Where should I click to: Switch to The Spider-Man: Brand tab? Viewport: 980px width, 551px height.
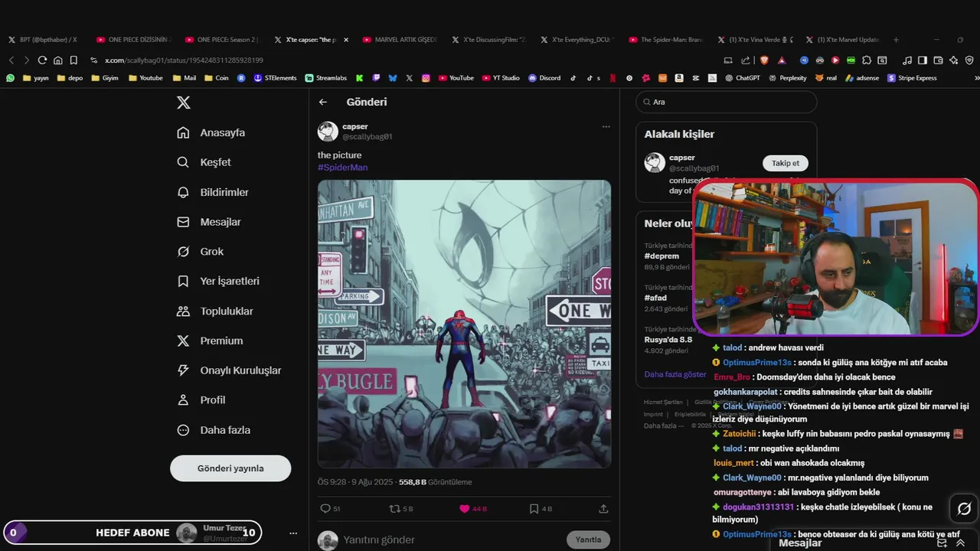(665, 40)
